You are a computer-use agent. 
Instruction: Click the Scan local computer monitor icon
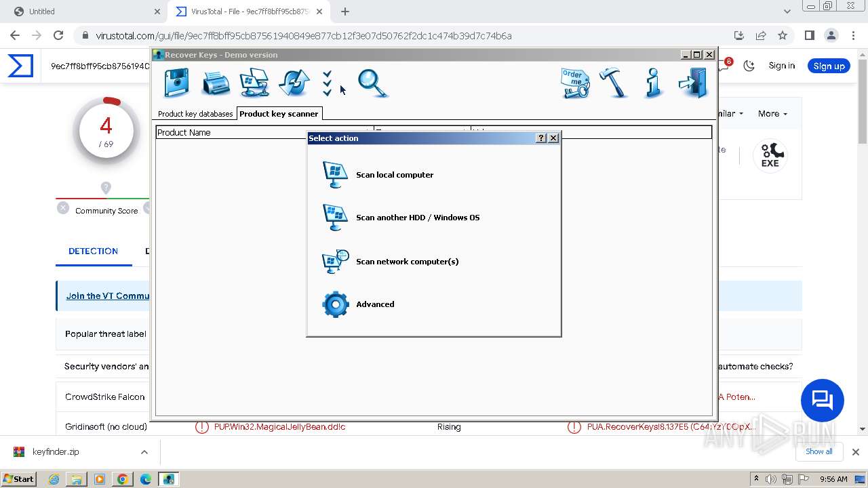[x=335, y=175]
